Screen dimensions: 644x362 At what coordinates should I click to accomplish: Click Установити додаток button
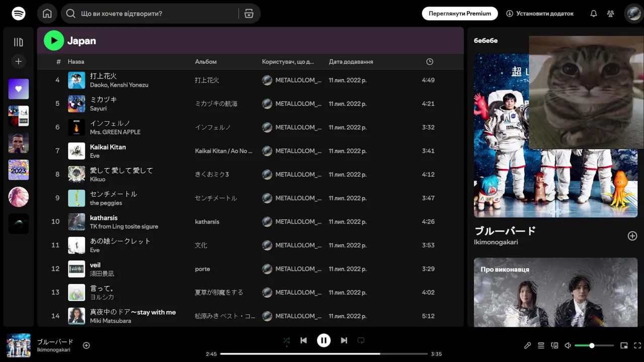(540, 14)
